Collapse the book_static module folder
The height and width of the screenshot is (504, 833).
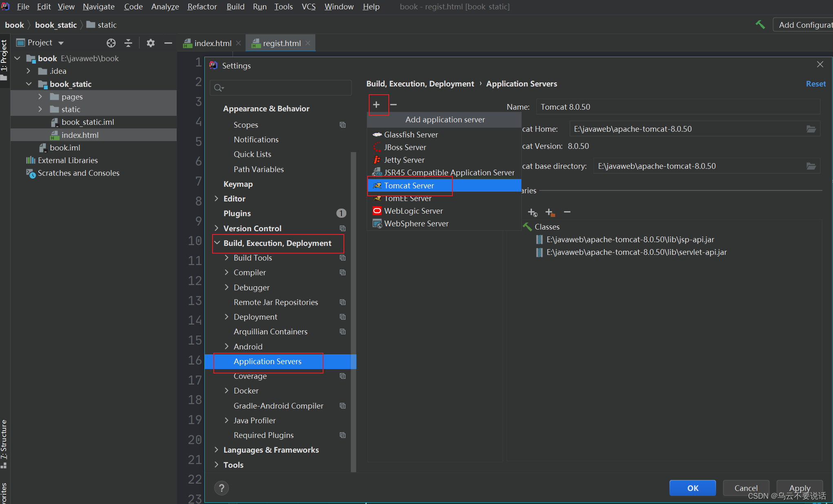[29, 84]
